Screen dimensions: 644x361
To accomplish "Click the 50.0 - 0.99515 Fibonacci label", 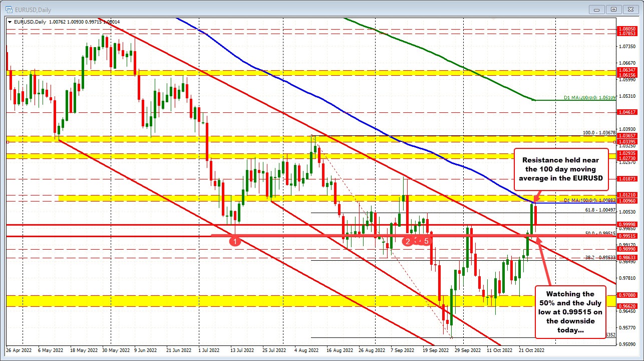I will coord(600,233).
